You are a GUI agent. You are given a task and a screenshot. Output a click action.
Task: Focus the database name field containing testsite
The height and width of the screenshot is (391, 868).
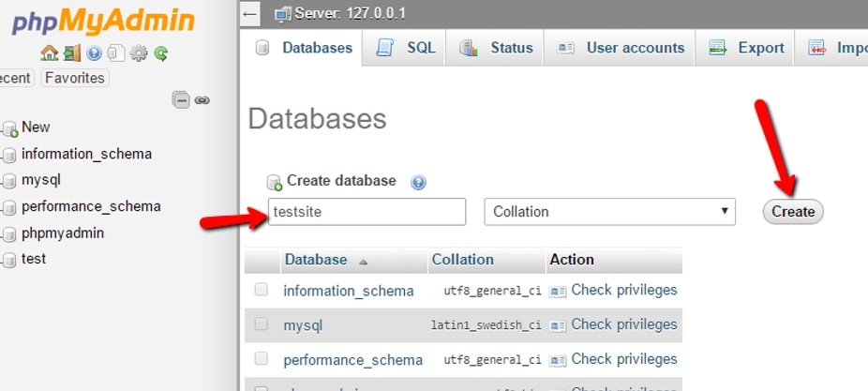(x=367, y=212)
